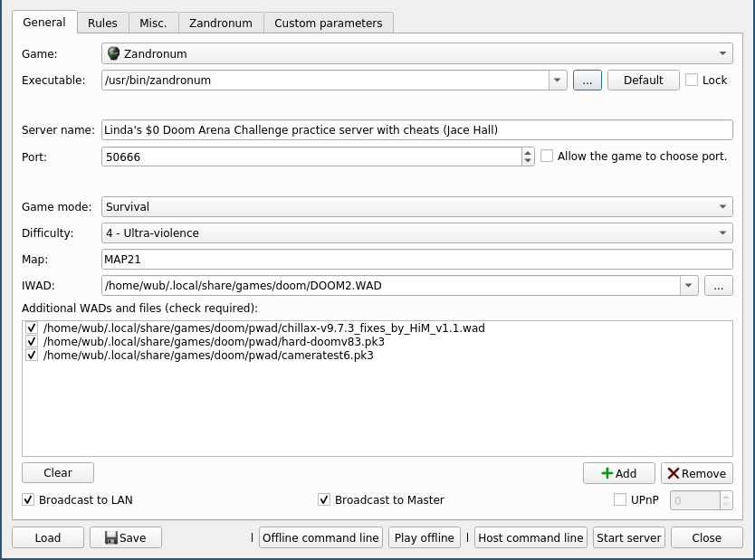
Task: Disable Broadcast to Master checkbox
Action: [324, 499]
